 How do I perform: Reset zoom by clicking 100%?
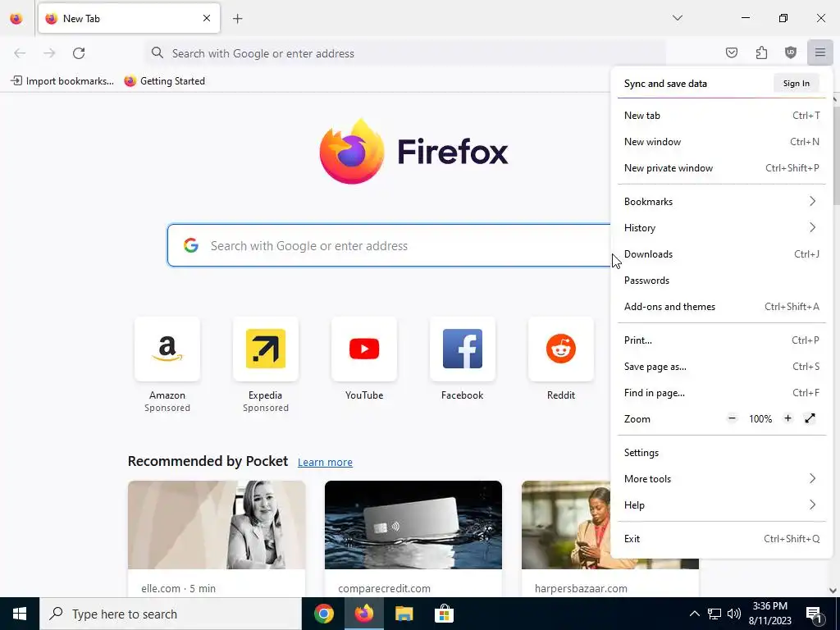(760, 419)
